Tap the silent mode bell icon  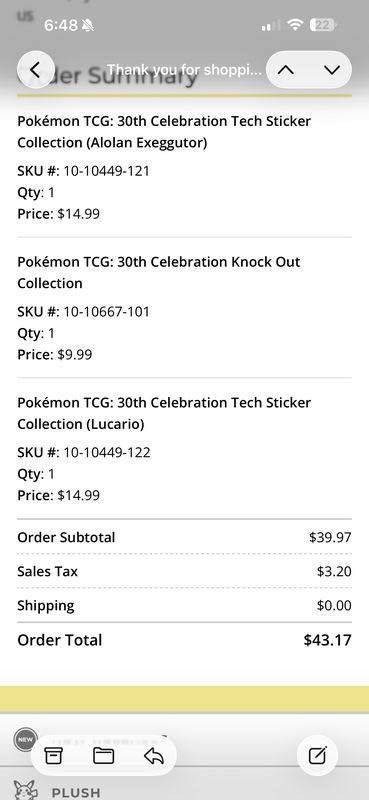coord(88,25)
